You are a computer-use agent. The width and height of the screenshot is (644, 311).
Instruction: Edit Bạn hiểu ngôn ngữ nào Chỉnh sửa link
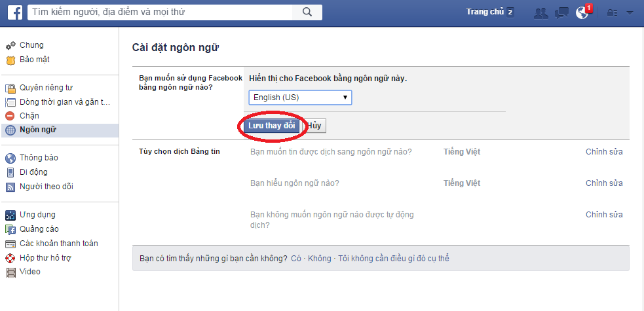[x=604, y=183]
